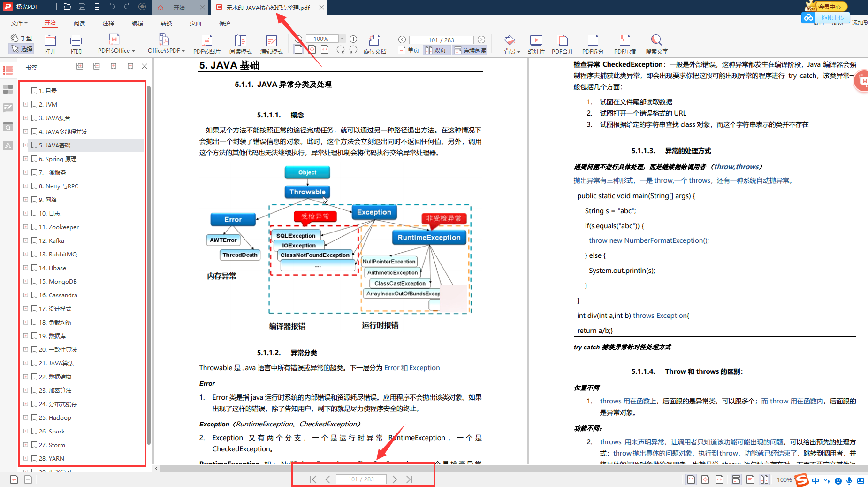This screenshot has height=487, width=868.
Task: Select the 手型 (hand) tool
Action: coord(22,38)
